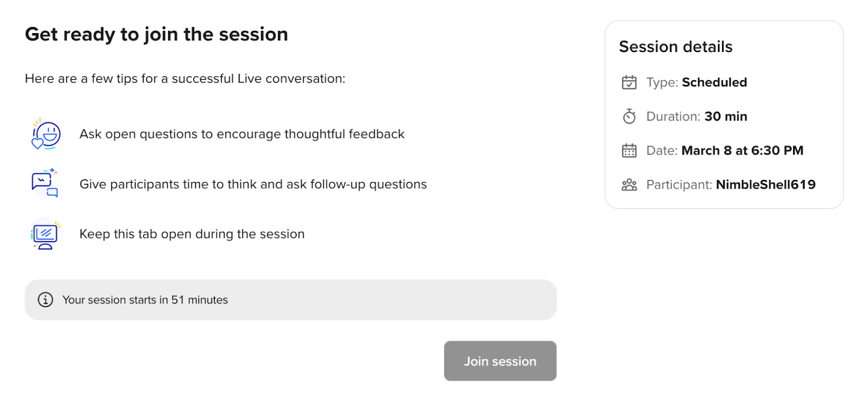This screenshot has height=399, width=868.
Task: Click the info circle icon
Action: click(46, 300)
